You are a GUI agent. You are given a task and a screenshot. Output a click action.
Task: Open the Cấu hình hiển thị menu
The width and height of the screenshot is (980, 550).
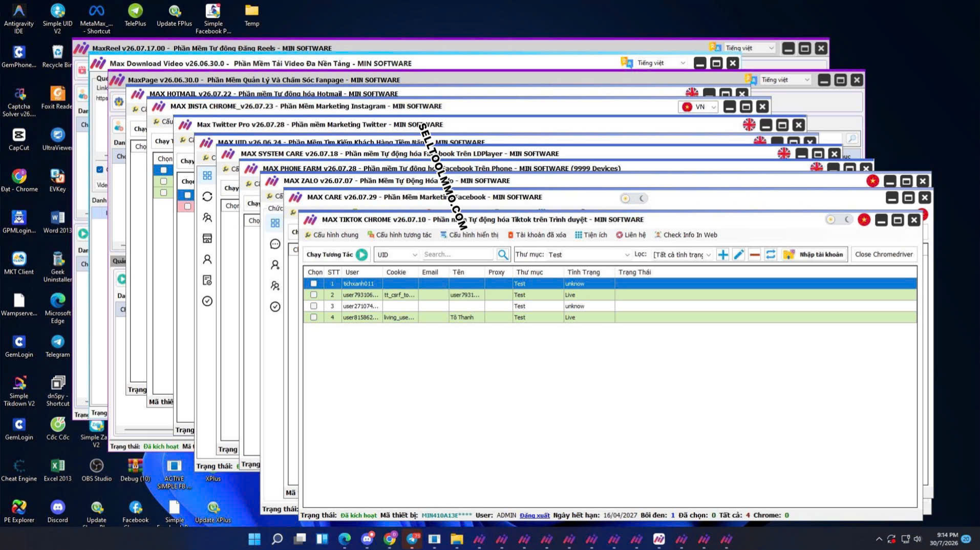tap(469, 235)
